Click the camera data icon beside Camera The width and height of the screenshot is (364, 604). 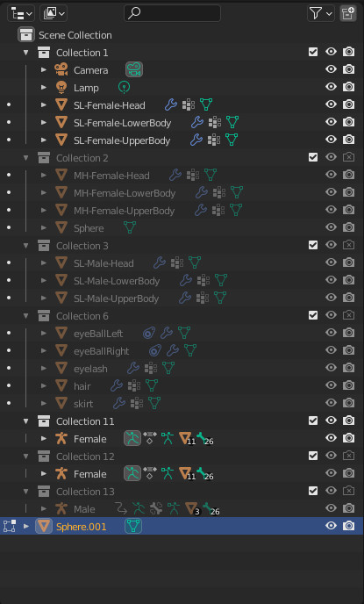[134, 69]
